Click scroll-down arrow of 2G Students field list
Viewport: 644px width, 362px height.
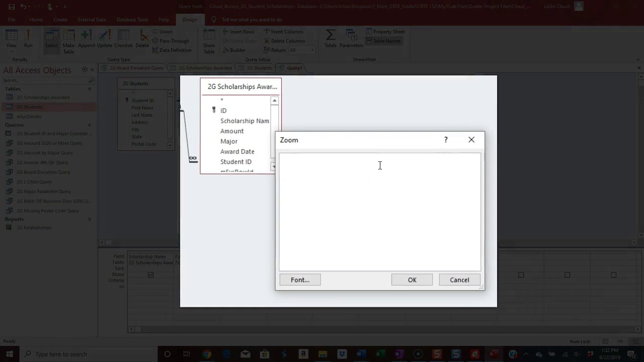point(170,145)
